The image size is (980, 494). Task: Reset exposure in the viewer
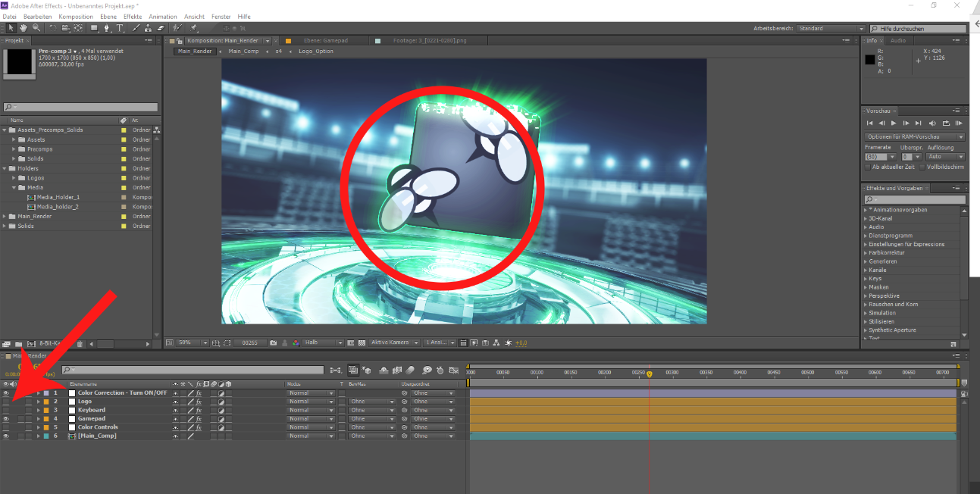[508, 342]
